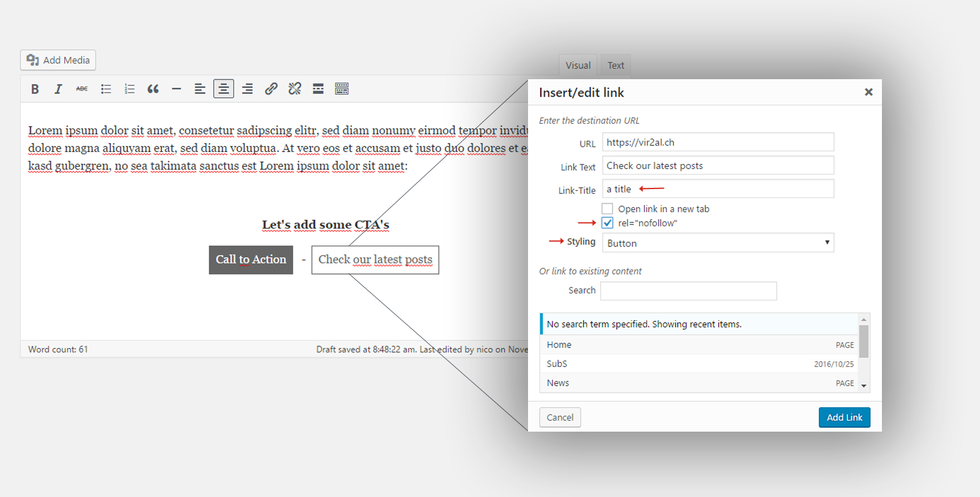The width and height of the screenshot is (980, 497).
Task: Click the results scrollbar thumb
Action: [864, 342]
